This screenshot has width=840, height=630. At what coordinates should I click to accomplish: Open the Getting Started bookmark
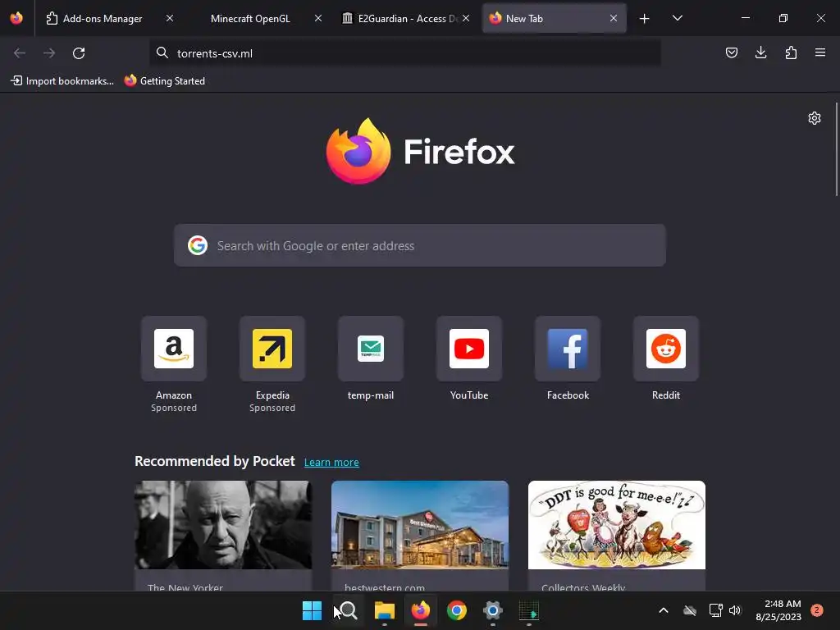point(165,81)
